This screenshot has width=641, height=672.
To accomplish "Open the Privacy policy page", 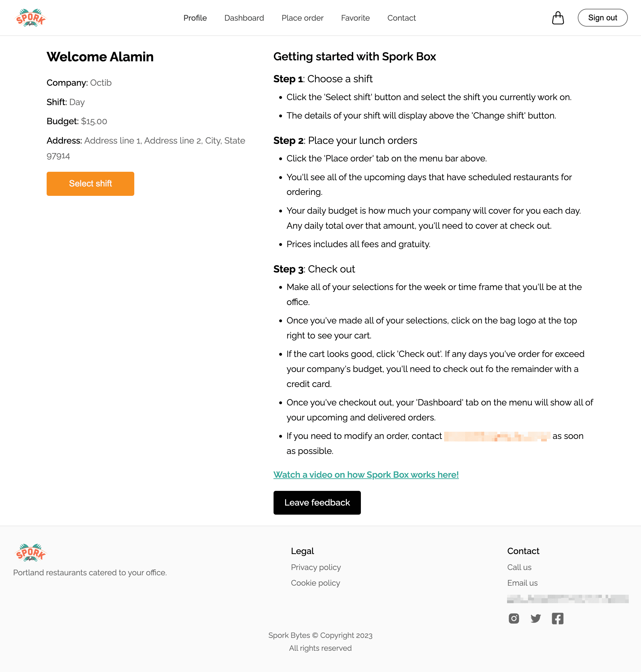I will 316,567.
